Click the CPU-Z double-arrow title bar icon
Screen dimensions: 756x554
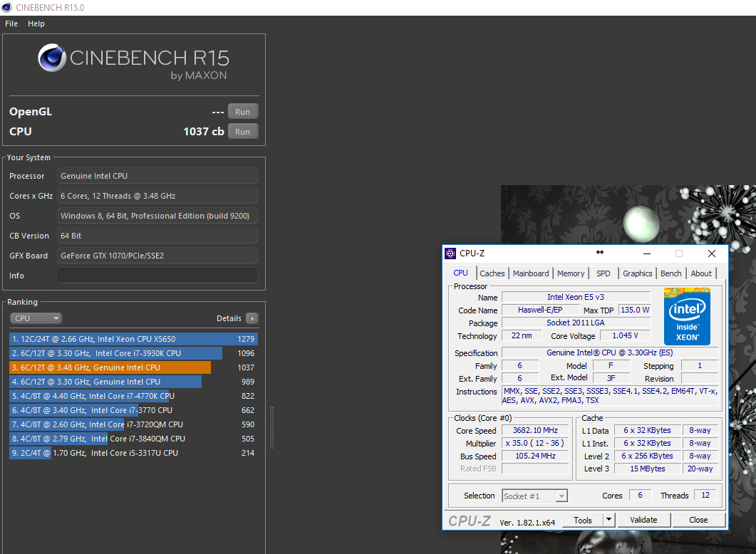point(600,252)
